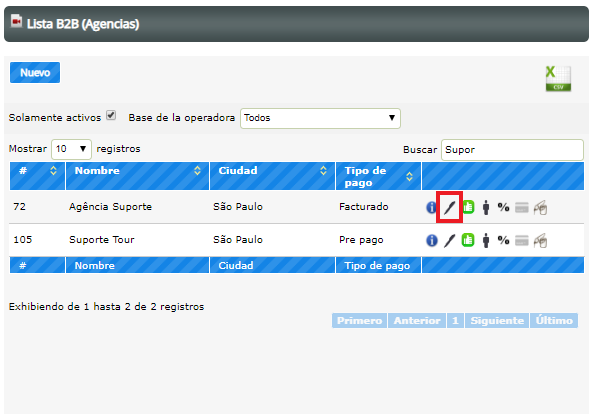Edit Suporte Tour with the pencil icon
The width and height of the screenshot is (594, 420).
(x=449, y=240)
